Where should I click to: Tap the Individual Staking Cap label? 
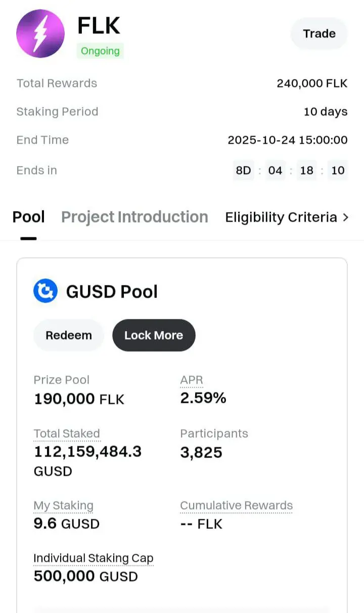pyautogui.click(x=93, y=558)
